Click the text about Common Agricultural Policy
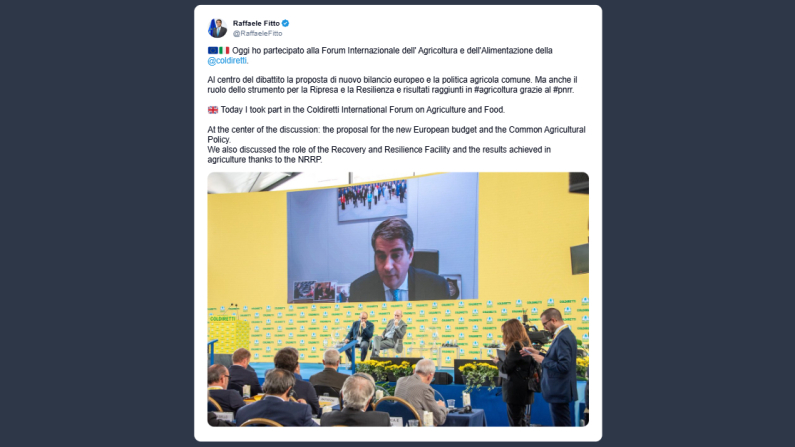Image resolution: width=795 pixels, height=447 pixels. (x=396, y=134)
